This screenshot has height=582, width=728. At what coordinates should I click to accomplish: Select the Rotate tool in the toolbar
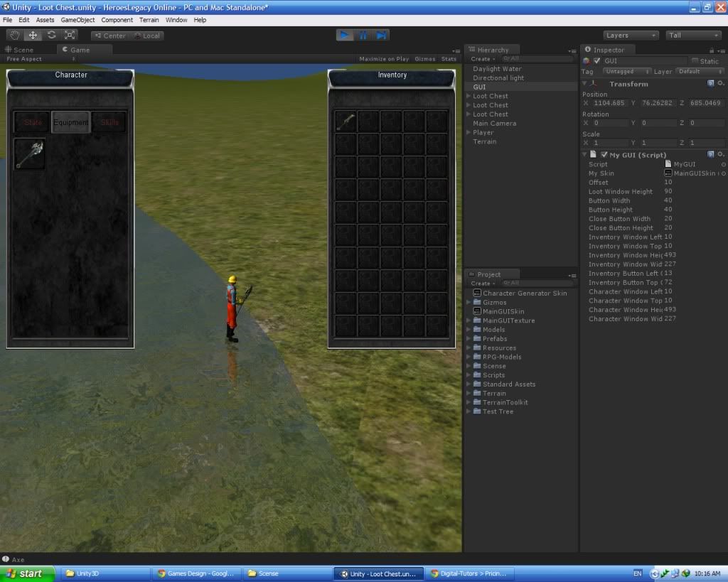(x=51, y=36)
